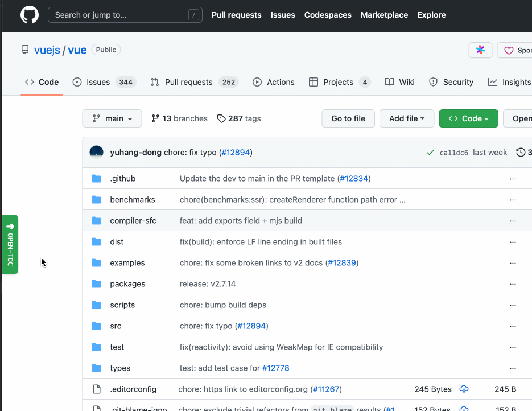Viewport: 532px width, 411px height.
Task: Switch to the Insights tab
Action: pos(509,82)
